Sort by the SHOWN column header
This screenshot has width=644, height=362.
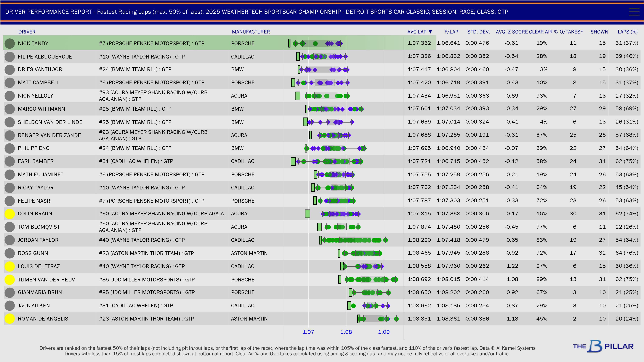[599, 32]
